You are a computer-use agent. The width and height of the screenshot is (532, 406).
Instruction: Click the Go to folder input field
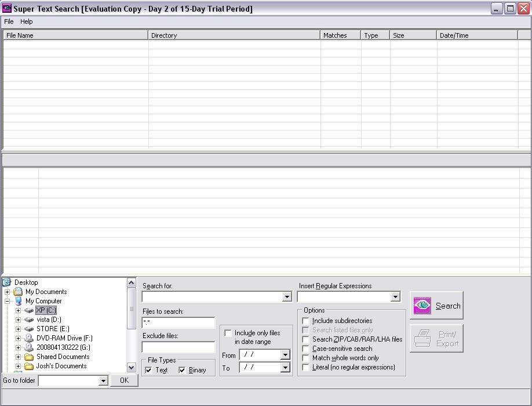click(69, 381)
